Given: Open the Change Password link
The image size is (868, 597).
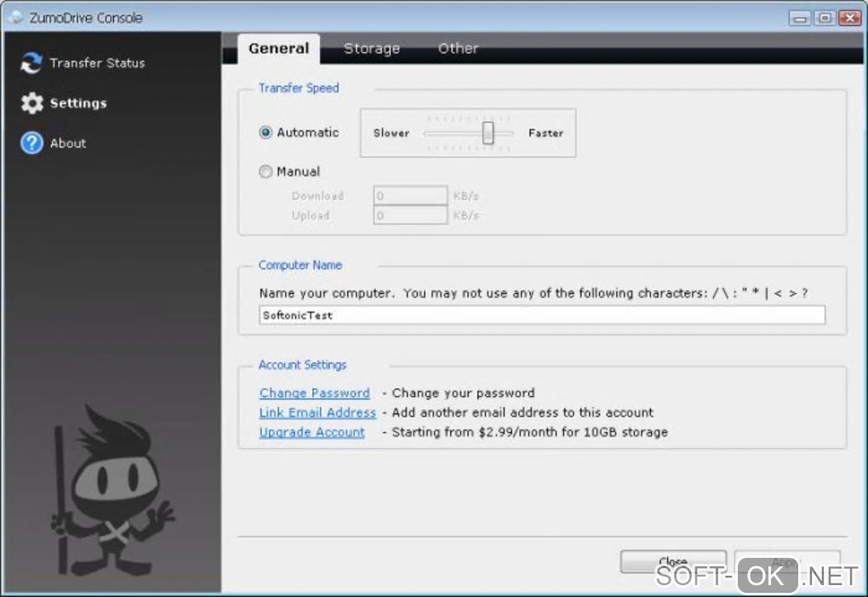Looking at the screenshot, I should pyautogui.click(x=314, y=393).
